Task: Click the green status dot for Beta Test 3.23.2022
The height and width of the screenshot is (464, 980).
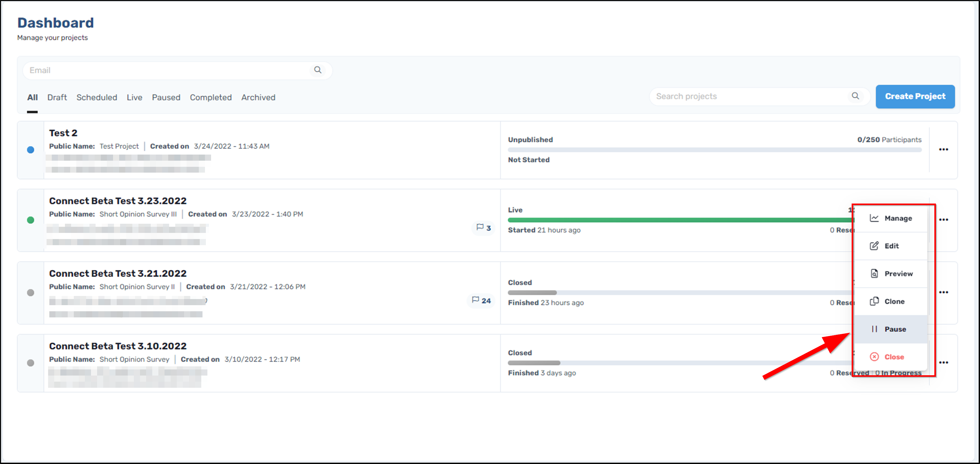Action: click(x=31, y=220)
